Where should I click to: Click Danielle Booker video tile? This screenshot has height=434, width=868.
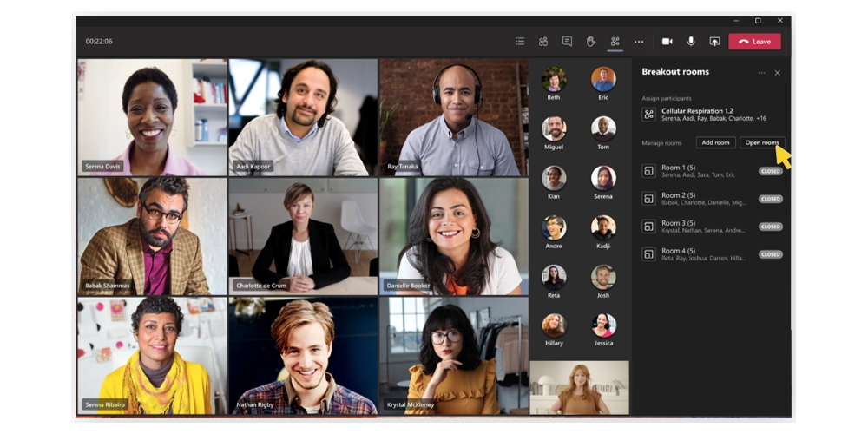tap(453, 236)
